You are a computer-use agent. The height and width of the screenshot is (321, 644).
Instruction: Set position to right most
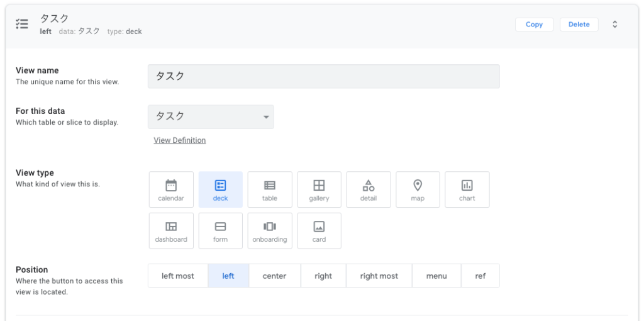(x=379, y=276)
